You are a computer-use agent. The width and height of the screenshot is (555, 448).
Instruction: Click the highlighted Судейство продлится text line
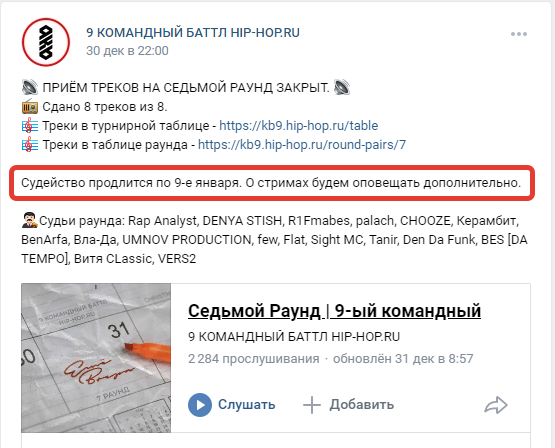(x=271, y=183)
